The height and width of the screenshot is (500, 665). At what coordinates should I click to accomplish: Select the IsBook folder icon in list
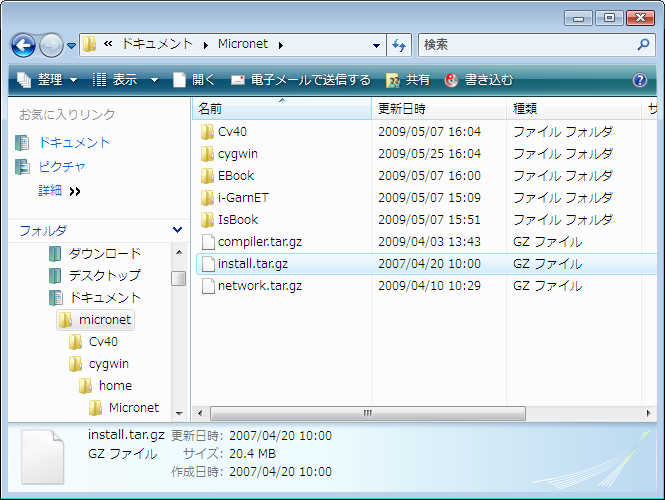207,220
